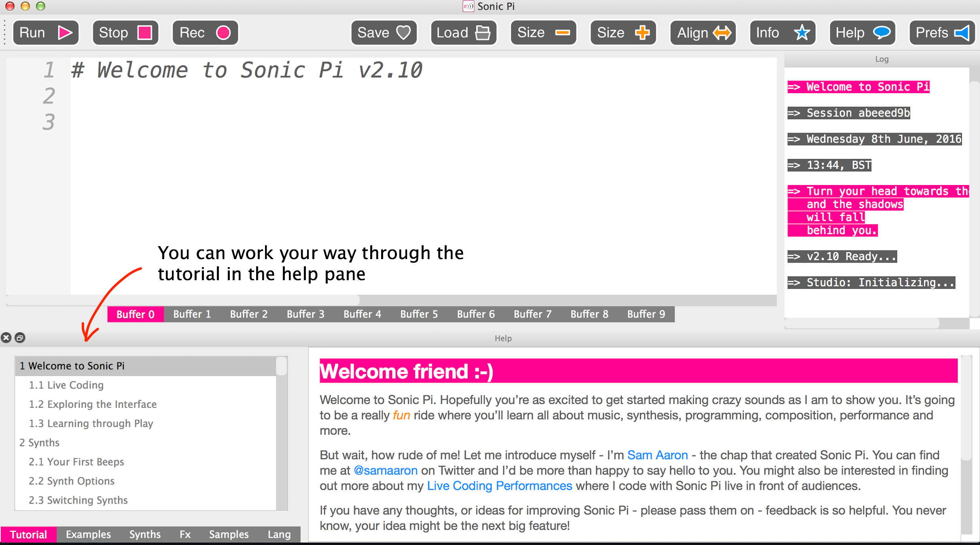
Task: Click the 'v2.10 Ready...' log entry
Action: 842,257
